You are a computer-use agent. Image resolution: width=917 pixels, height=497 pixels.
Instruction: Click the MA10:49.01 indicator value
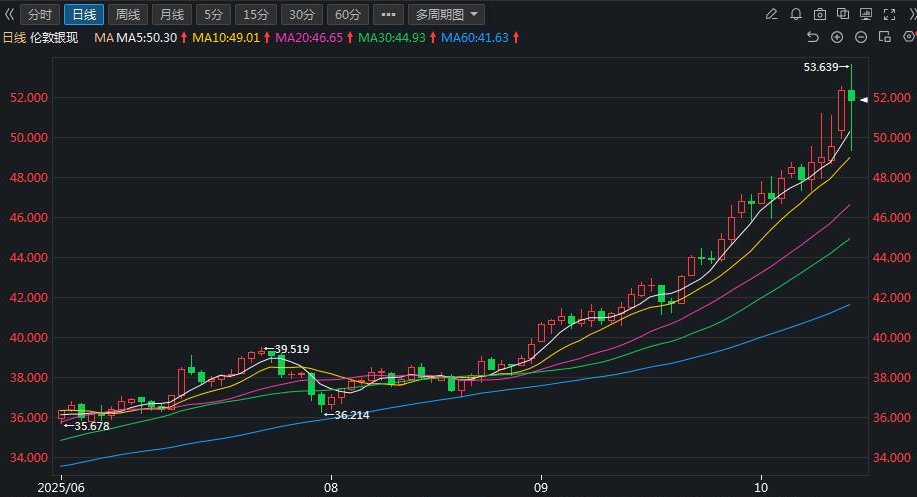click(x=226, y=38)
